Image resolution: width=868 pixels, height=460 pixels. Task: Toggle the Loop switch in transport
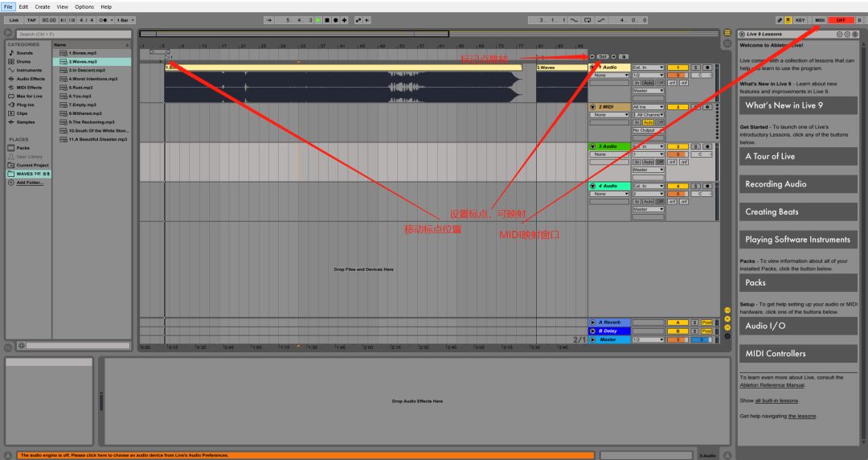(588, 20)
